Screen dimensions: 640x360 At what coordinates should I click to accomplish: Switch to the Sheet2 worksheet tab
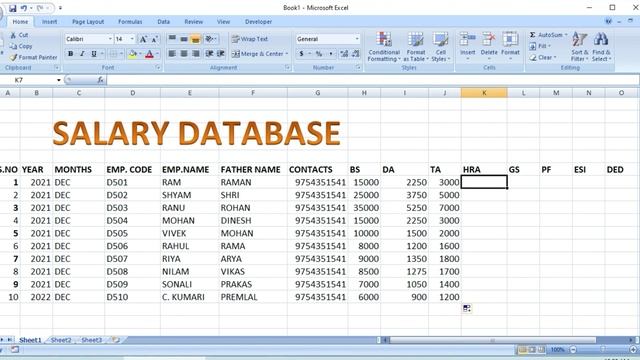tap(61, 340)
